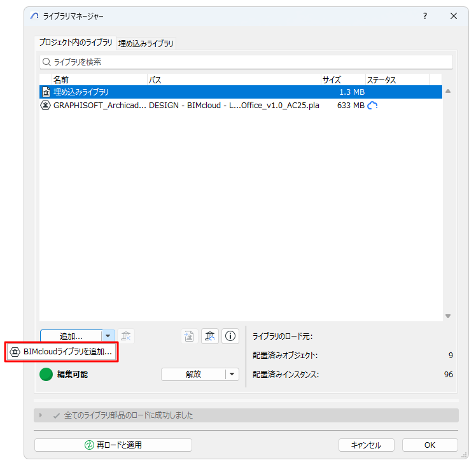Open help with the question mark button
Image resolution: width=476 pixels, height=465 pixels.
pyautogui.click(x=425, y=16)
